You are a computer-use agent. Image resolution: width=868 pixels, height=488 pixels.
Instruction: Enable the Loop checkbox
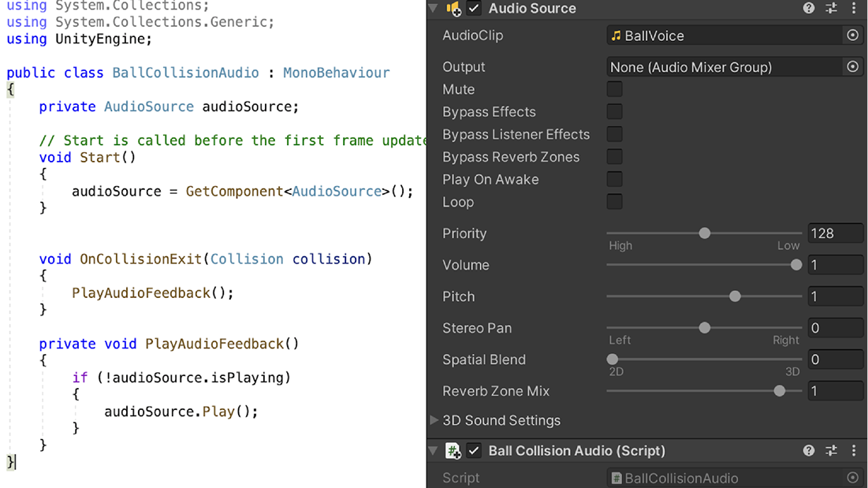(x=614, y=202)
